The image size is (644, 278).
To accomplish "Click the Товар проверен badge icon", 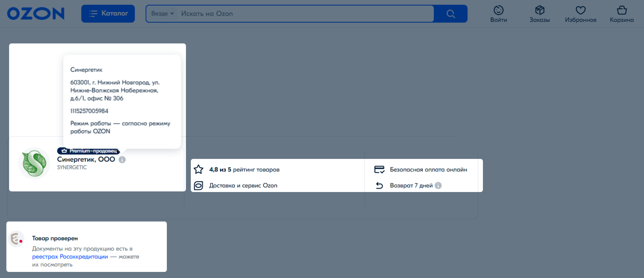I will [x=16, y=239].
